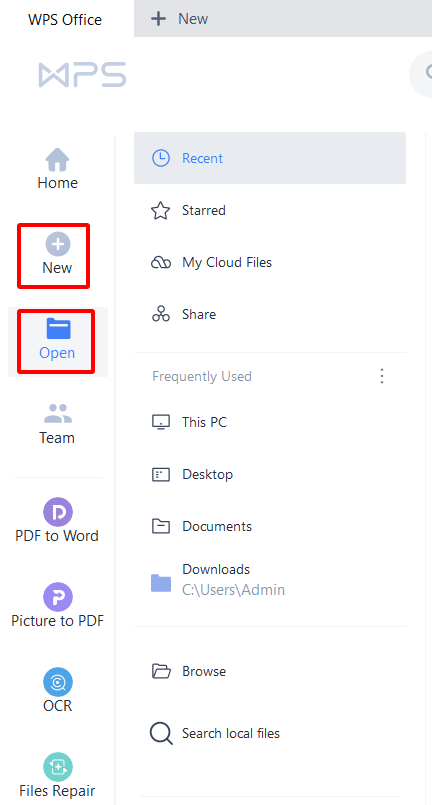Open the OCR tool

coord(58,691)
